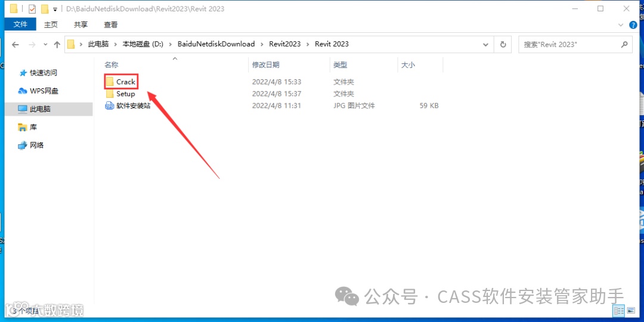Click date 2022/4/8 15:33 cell
Image resolution: width=644 pixels, height=322 pixels.
[x=277, y=82]
